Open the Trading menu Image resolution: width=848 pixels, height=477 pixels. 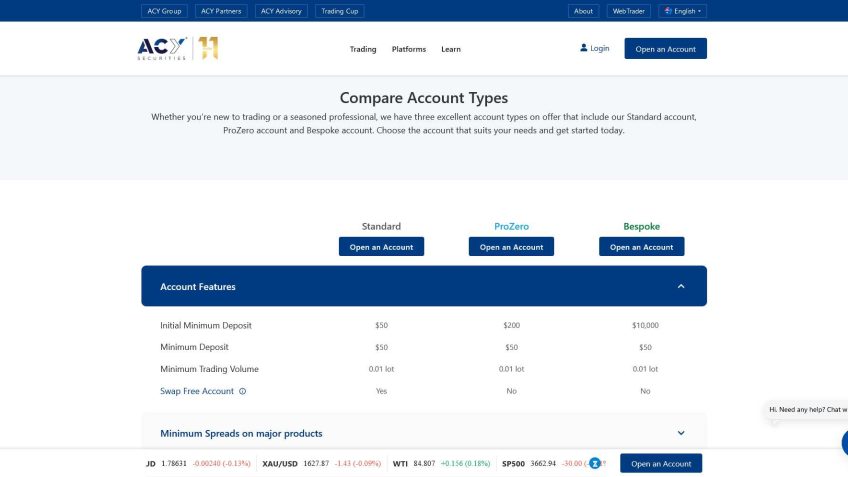coord(363,49)
